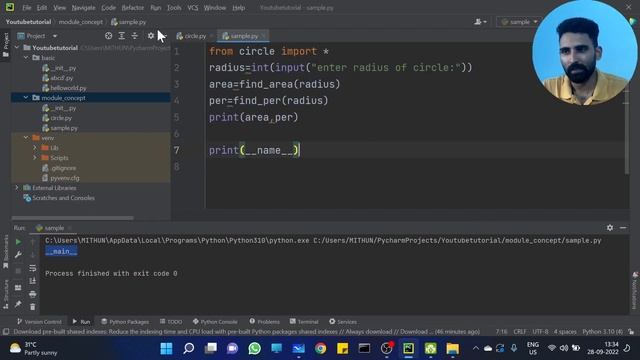
Task: Open the TODO tool window
Action: 171,322
